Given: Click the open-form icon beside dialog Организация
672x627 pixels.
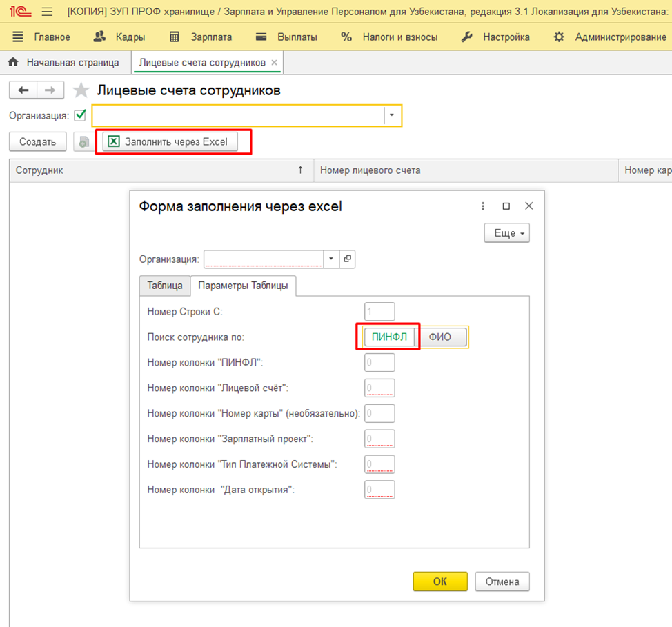Looking at the screenshot, I should click(x=347, y=259).
